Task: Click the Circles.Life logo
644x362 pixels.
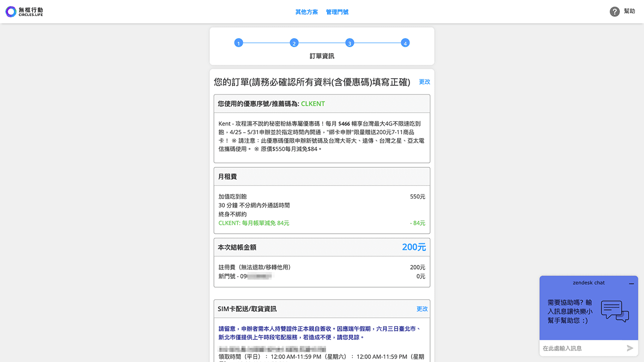Action: 24,12
